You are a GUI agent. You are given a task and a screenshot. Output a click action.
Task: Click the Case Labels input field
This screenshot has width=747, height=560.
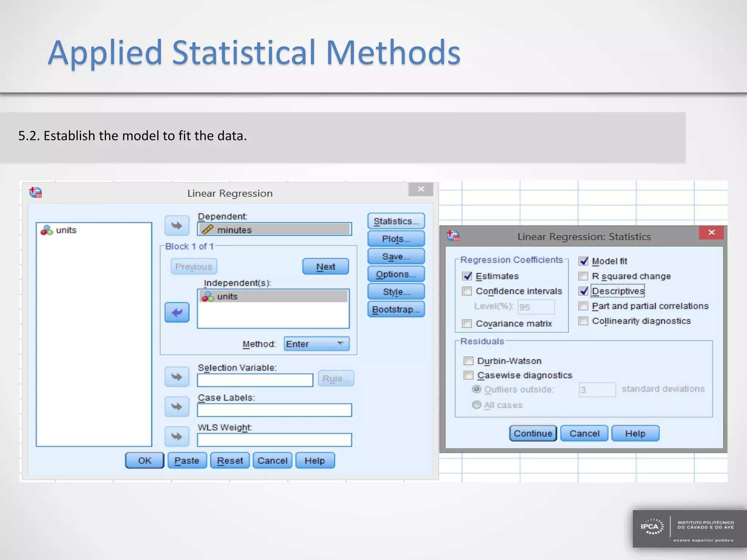tap(274, 410)
